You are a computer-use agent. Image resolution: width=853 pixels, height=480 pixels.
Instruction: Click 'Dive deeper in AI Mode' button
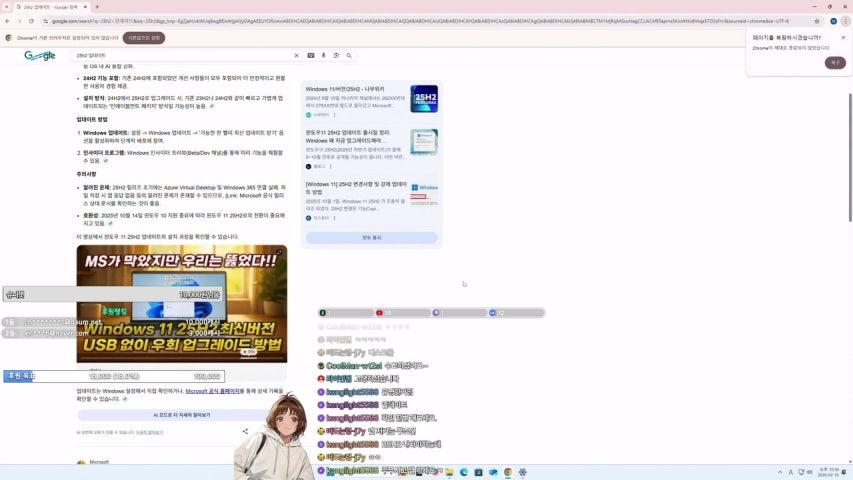181,414
